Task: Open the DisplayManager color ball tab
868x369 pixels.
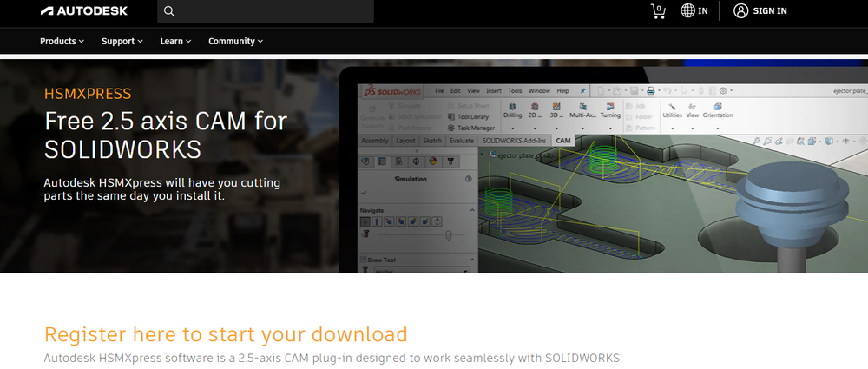Action: tap(433, 161)
